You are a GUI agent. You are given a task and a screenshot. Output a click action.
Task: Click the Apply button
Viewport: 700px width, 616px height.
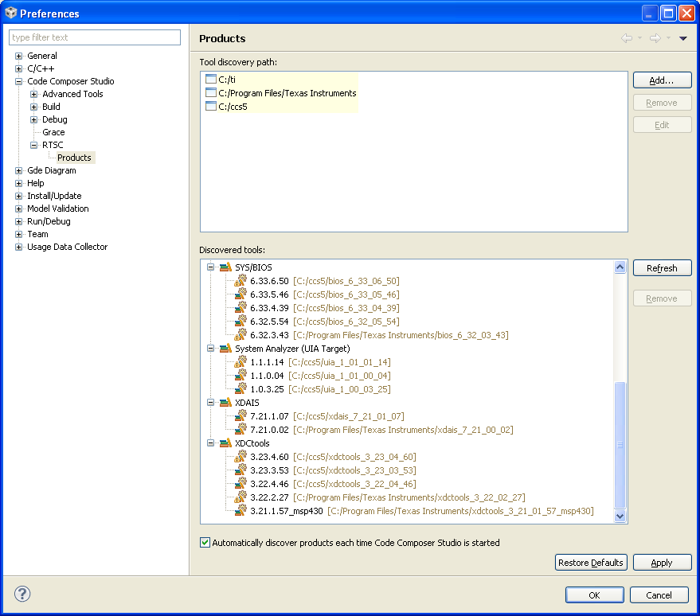click(662, 563)
